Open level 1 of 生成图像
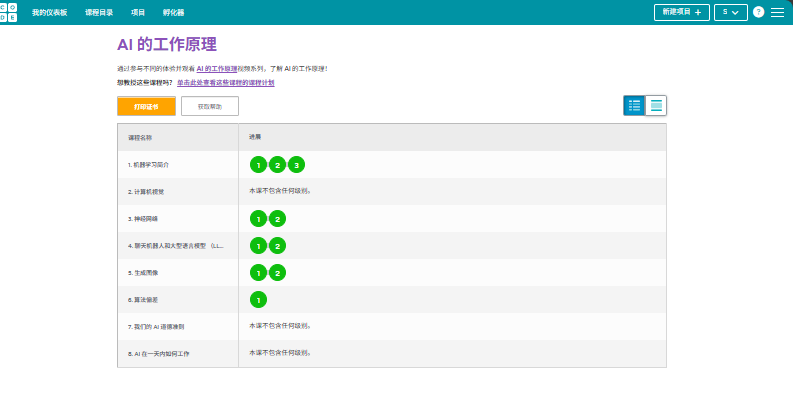Viewport: 793px width, 394px height. coord(258,273)
